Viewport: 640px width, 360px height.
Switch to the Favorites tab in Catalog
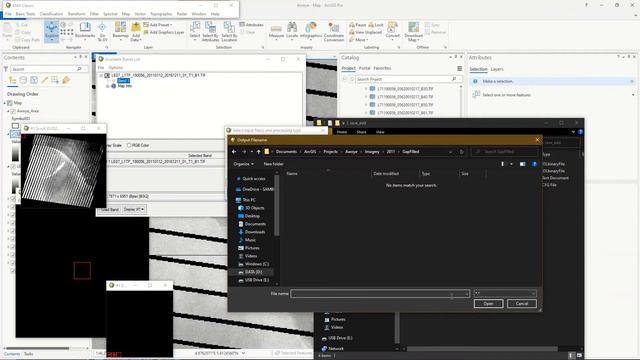[382, 68]
